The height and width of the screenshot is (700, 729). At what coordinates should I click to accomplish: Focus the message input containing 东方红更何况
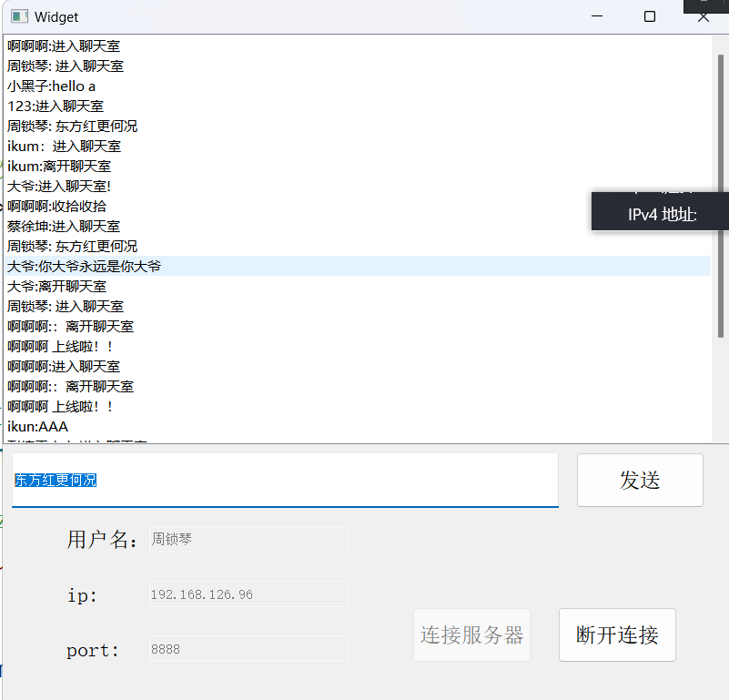click(x=284, y=480)
